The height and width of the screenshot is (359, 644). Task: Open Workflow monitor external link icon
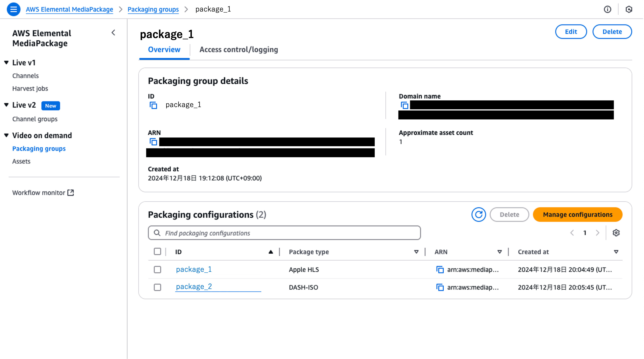click(x=71, y=193)
